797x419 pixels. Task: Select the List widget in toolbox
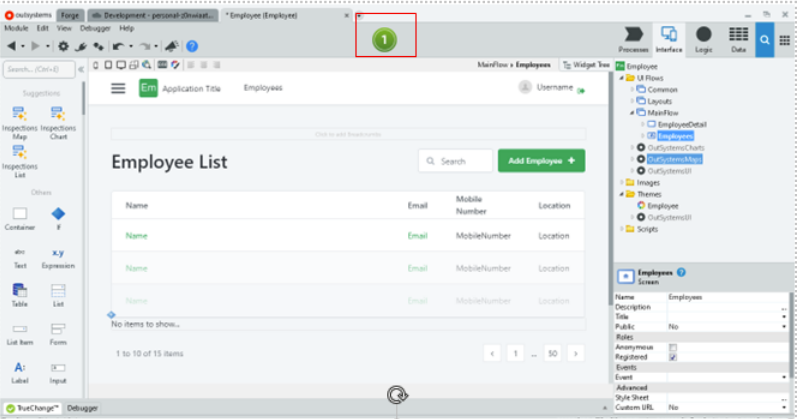(58, 295)
